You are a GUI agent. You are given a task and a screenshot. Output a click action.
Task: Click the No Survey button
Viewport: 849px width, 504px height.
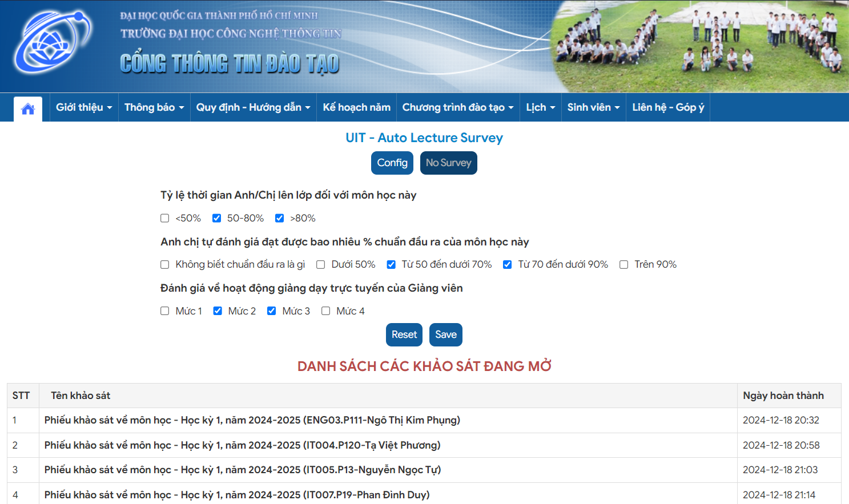[449, 163]
